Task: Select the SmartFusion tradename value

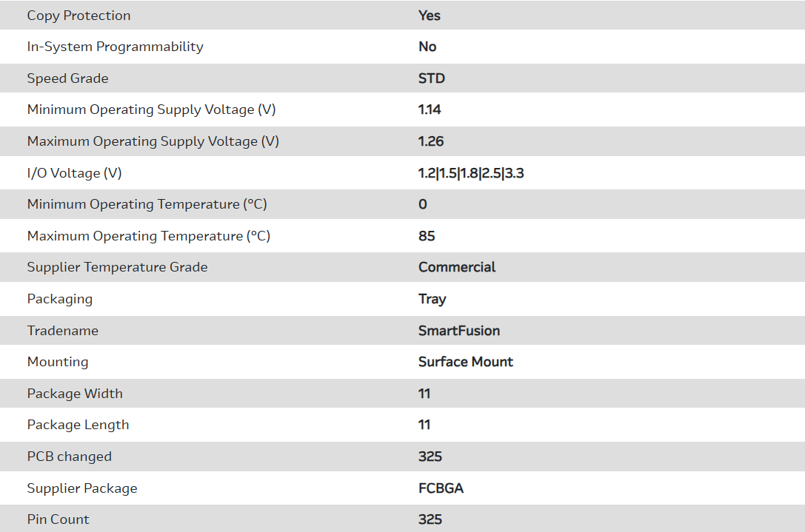Action: (459, 331)
